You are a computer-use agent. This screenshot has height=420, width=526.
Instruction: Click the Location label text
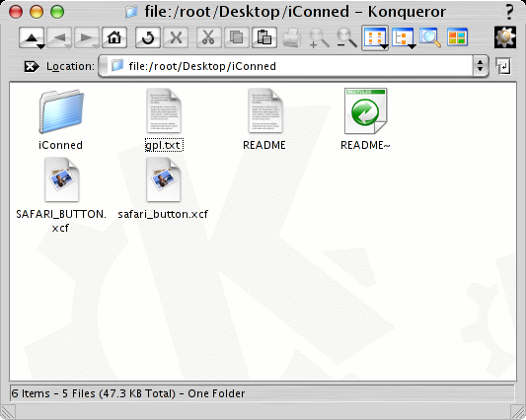point(70,66)
